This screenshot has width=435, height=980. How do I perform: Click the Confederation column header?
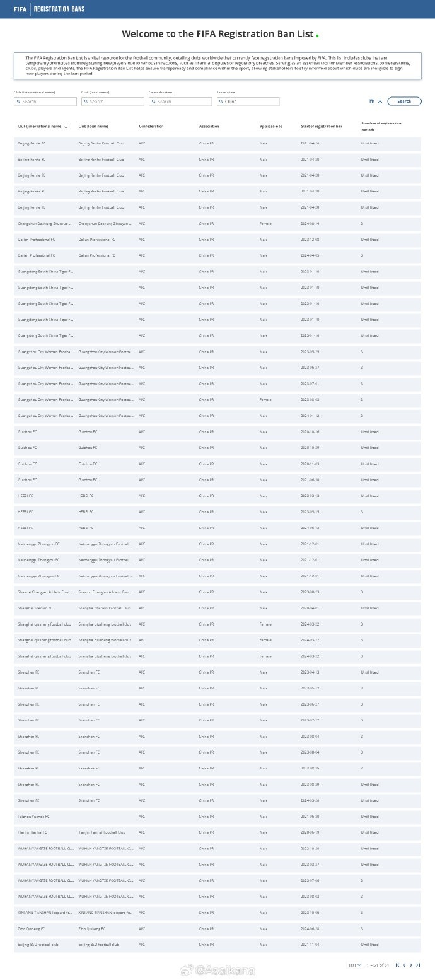coord(151,127)
